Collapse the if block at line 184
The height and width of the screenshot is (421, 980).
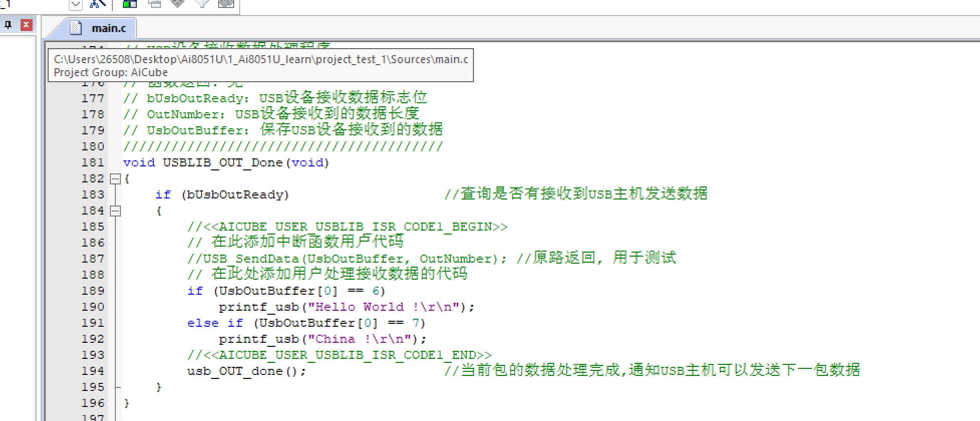(x=115, y=210)
